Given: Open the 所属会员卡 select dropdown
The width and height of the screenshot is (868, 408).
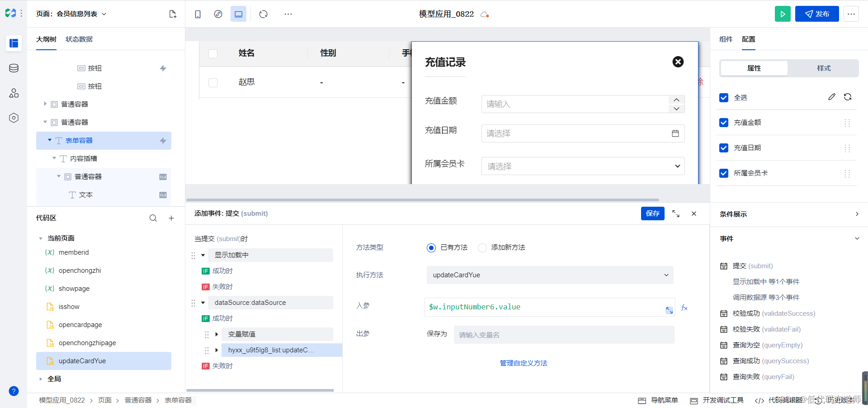Looking at the screenshot, I should click(x=583, y=166).
